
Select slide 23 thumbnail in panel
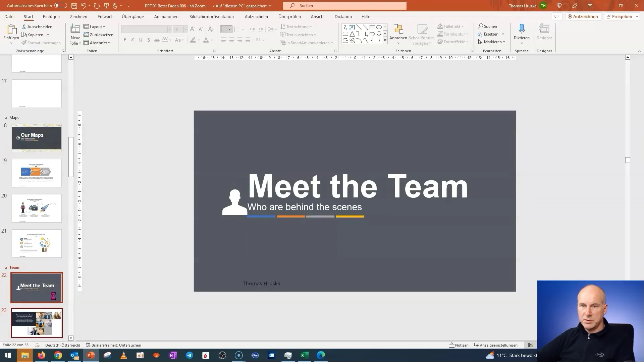(37, 322)
